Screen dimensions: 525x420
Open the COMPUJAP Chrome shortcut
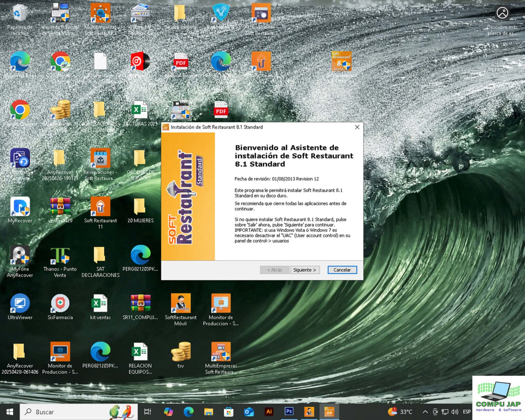(x=60, y=62)
